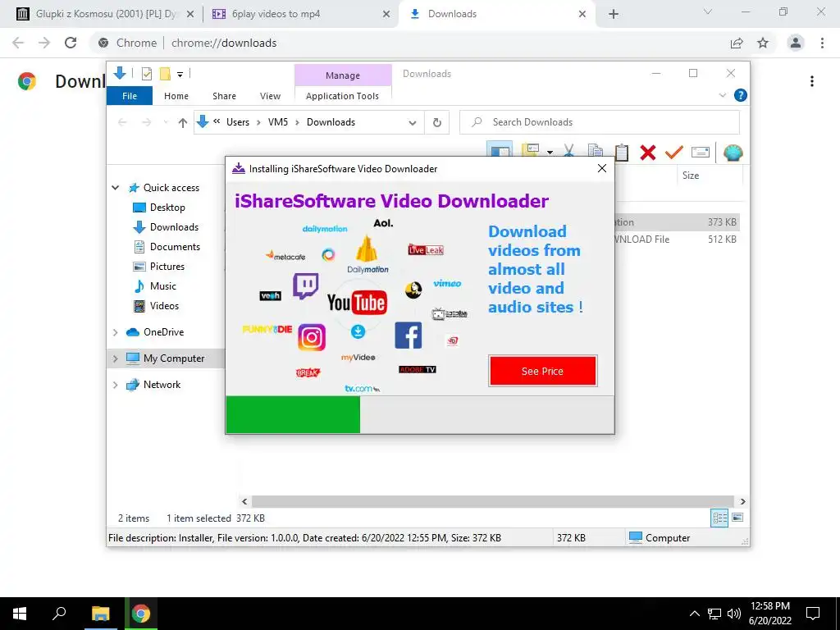
Task: Open File Explorer from the taskbar
Action: (x=100, y=614)
